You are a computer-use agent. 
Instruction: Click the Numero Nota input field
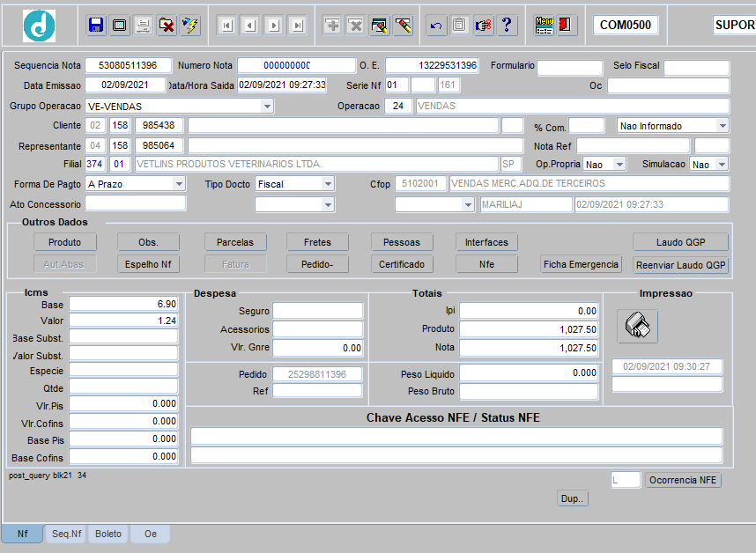pyautogui.click(x=296, y=65)
